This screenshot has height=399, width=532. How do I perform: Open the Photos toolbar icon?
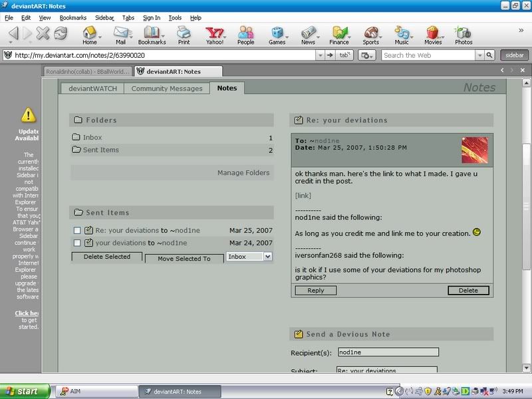(x=464, y=35)
